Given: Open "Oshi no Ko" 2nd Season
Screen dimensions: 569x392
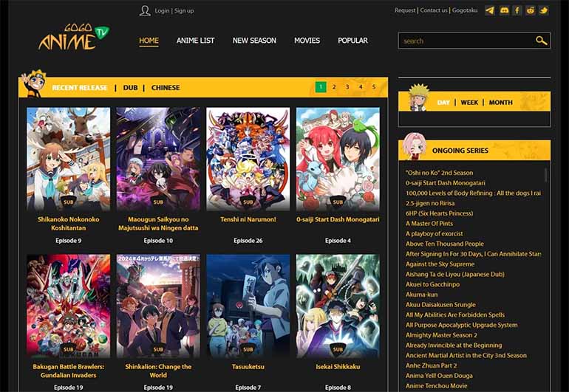Looking at the screenshot, I should (x=439, y=173).
